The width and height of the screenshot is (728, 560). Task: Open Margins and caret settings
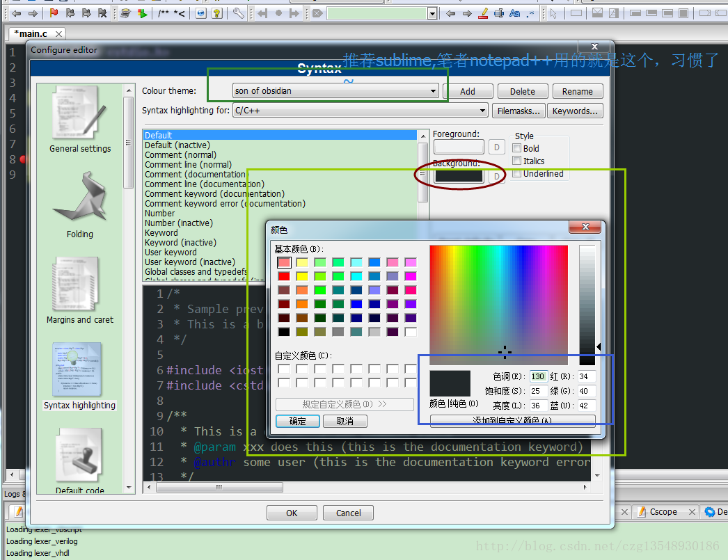pyautogui.click(x=80, y=290)
